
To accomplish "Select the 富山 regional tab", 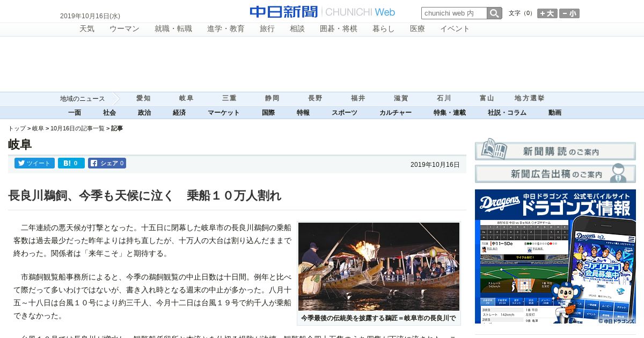I will (x=487, y=99).
